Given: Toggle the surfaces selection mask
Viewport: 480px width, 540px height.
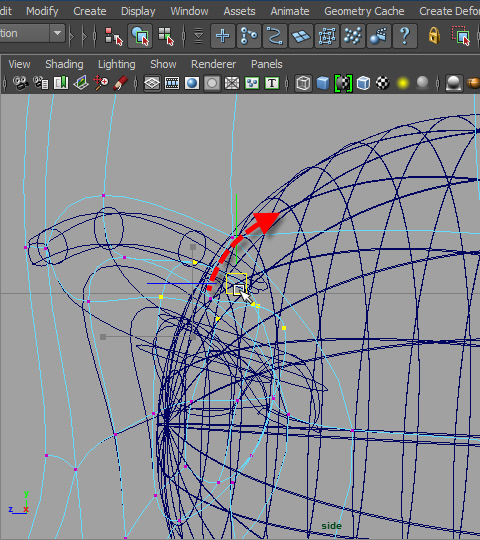Looking at the screenshot, I should [301, 36].
